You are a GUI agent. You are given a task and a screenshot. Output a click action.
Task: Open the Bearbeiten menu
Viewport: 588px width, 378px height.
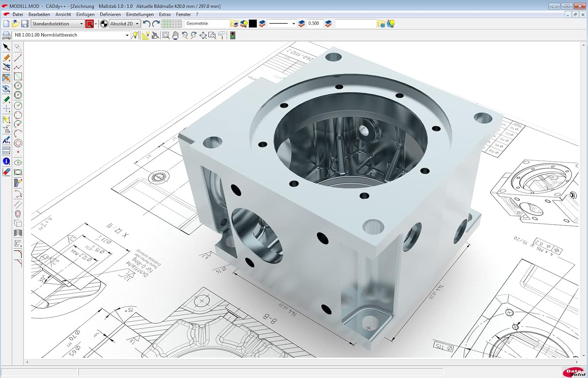point(39,15)
